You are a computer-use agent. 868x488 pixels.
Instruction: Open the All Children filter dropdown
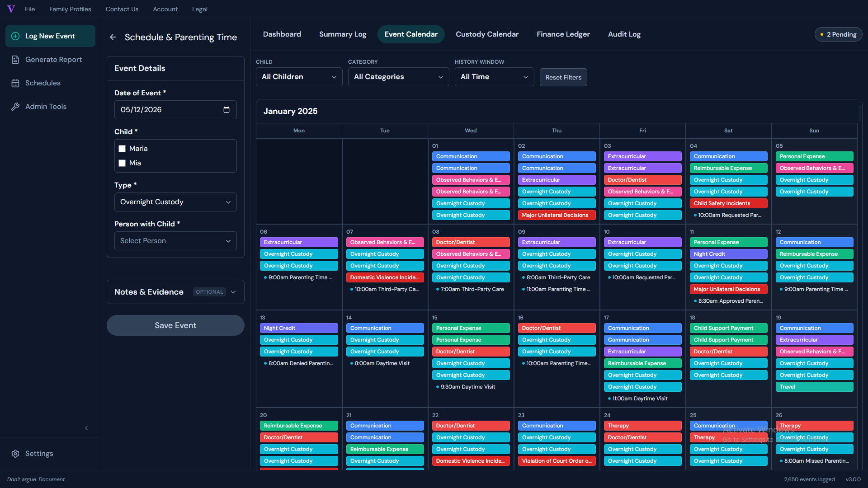pyautogui.click(x=299, y=77)
